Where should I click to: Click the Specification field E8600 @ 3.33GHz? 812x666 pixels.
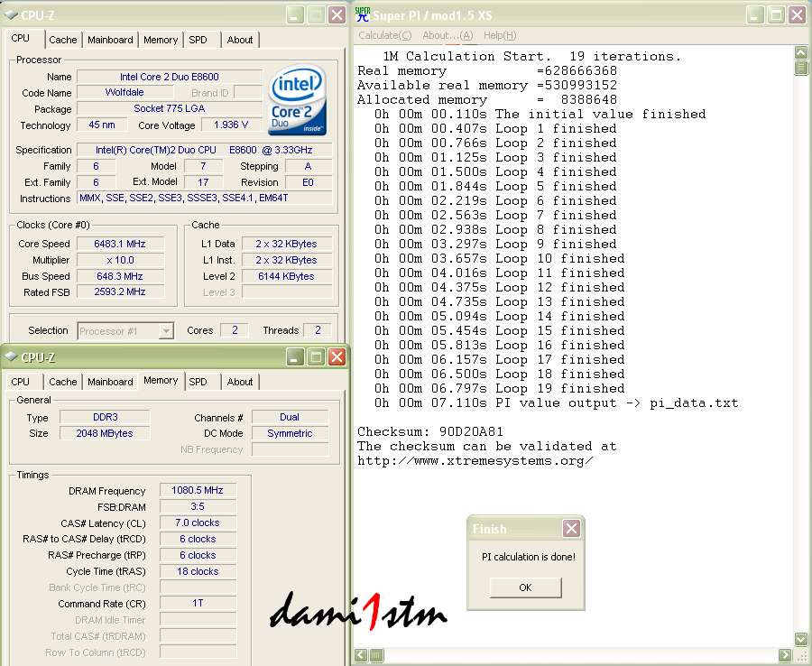pos(204,150)
